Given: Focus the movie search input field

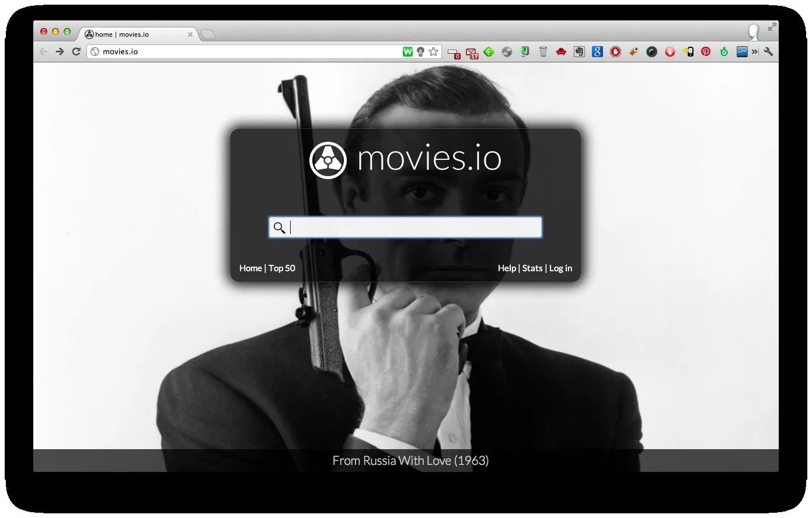Looking at the screenshot, I should click(405, 228).
